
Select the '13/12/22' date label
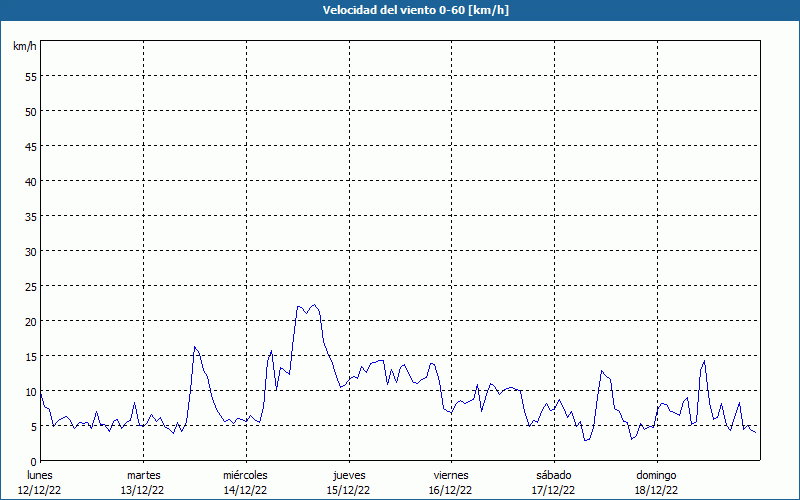(142, 490)
